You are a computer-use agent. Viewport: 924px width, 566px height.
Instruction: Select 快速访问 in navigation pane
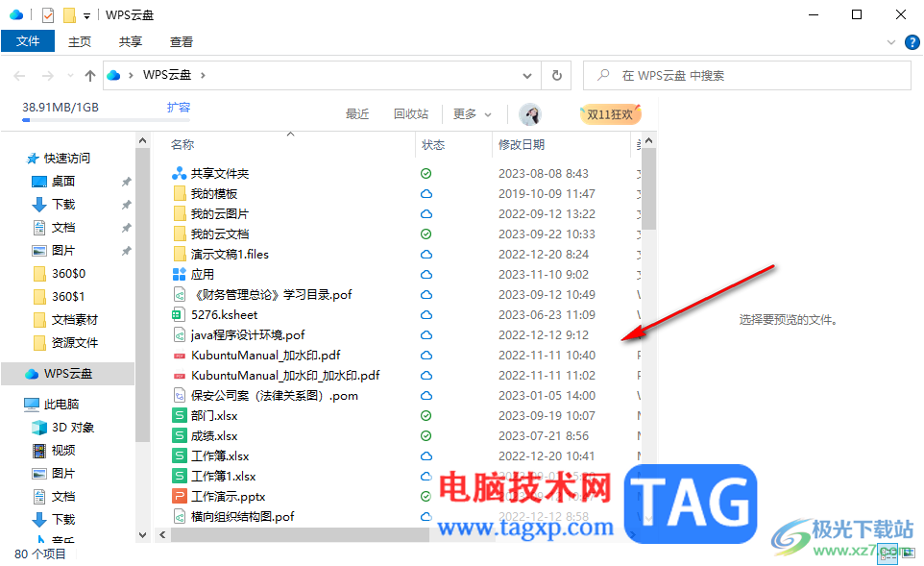pyautogui.click(x=66, y=158)
